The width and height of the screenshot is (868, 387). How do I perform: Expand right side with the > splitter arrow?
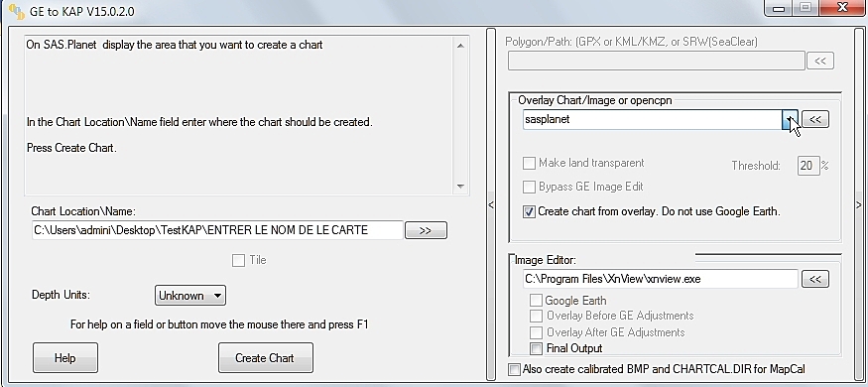tap(859, 204)
